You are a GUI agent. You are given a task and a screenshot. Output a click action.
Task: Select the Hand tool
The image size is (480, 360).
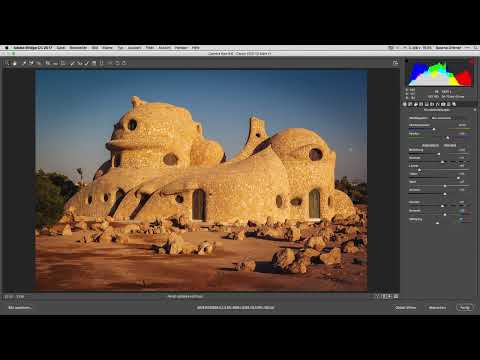click(14, 63)
